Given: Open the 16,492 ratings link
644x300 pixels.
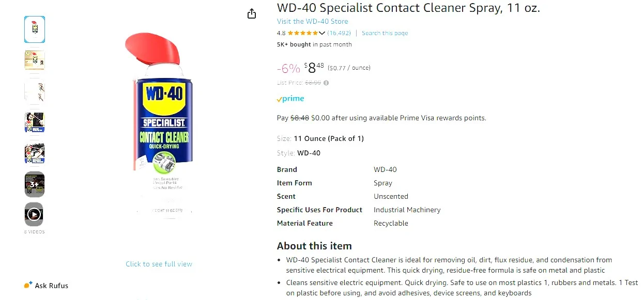Looking at the screenshot, I should click(x=339, y=33).
